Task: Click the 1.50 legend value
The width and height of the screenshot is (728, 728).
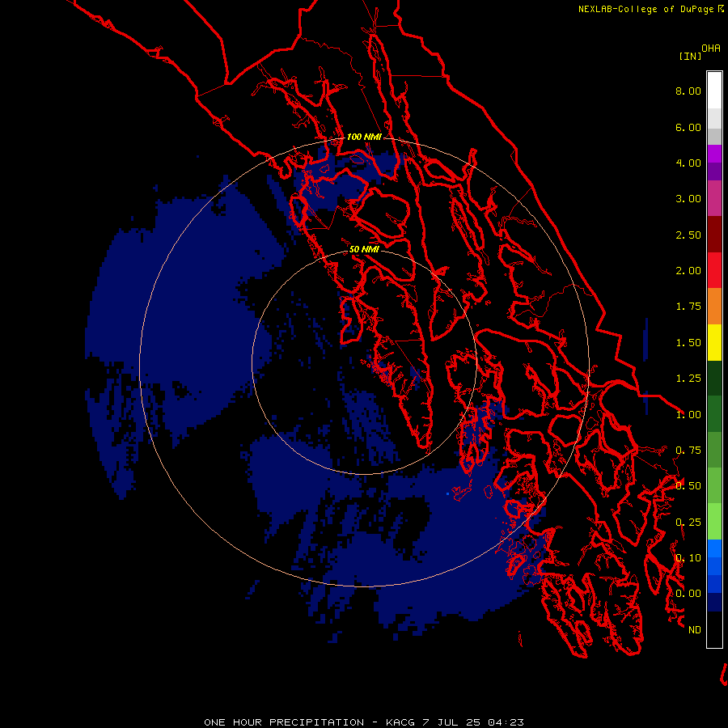Action: point(688,343)
